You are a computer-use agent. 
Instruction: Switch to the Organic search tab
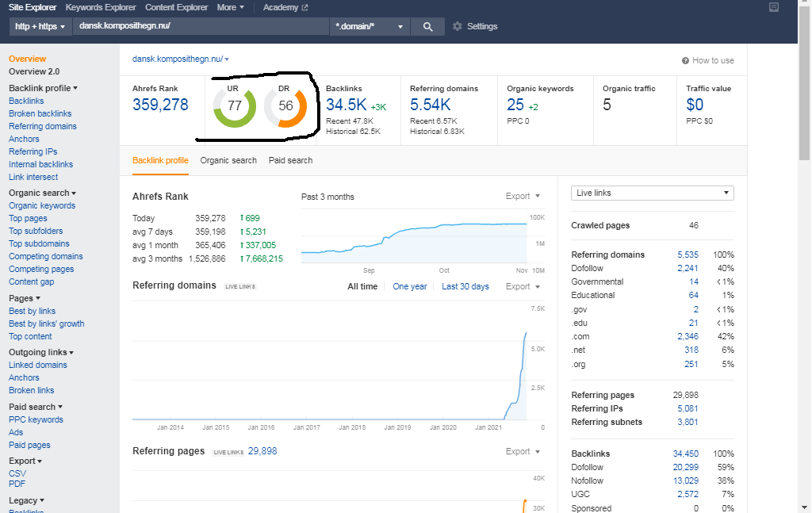[x=228, y=160]
